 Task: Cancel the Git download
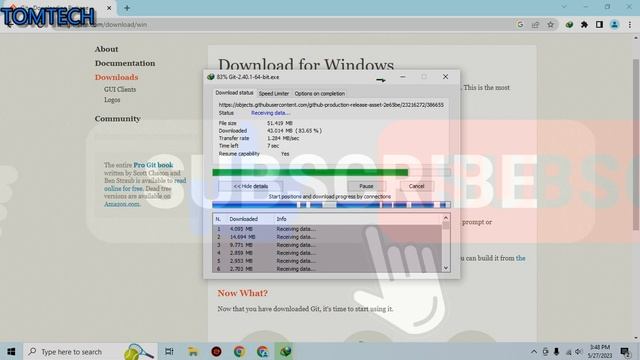pyautogui.click(x=416, y=186)
